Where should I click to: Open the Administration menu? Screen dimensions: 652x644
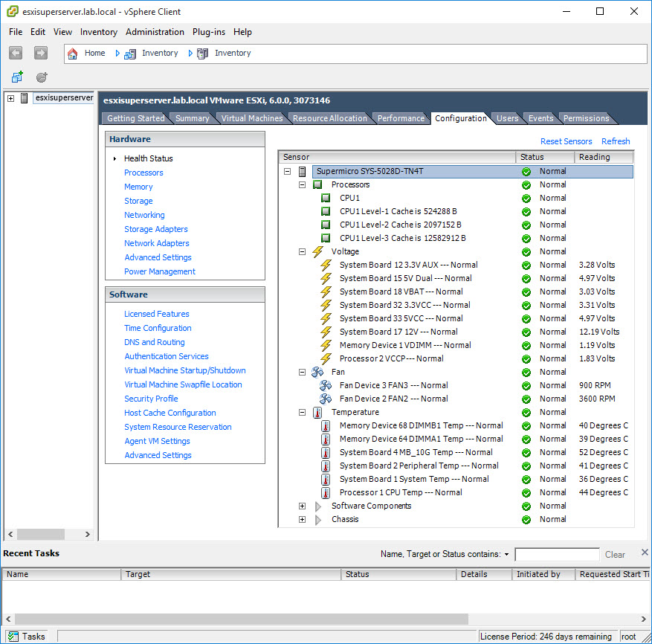pos(155,32)
